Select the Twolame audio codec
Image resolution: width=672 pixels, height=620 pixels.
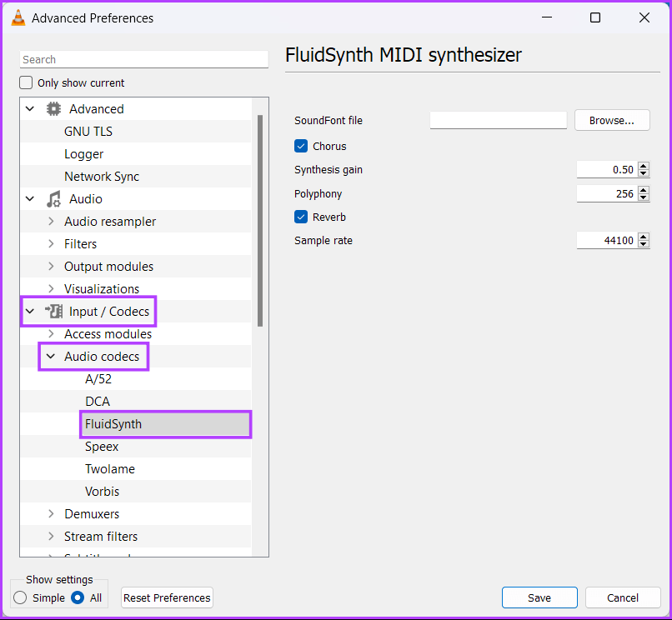[x=110, y=469]
